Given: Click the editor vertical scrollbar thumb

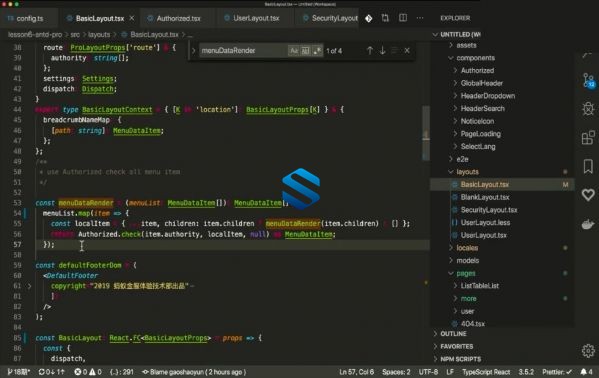Looking at the screenshot, I should [x=426, y=133].
